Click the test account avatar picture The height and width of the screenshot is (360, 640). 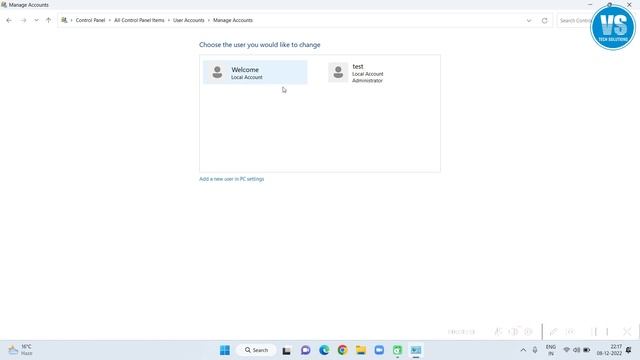(338, 72)
